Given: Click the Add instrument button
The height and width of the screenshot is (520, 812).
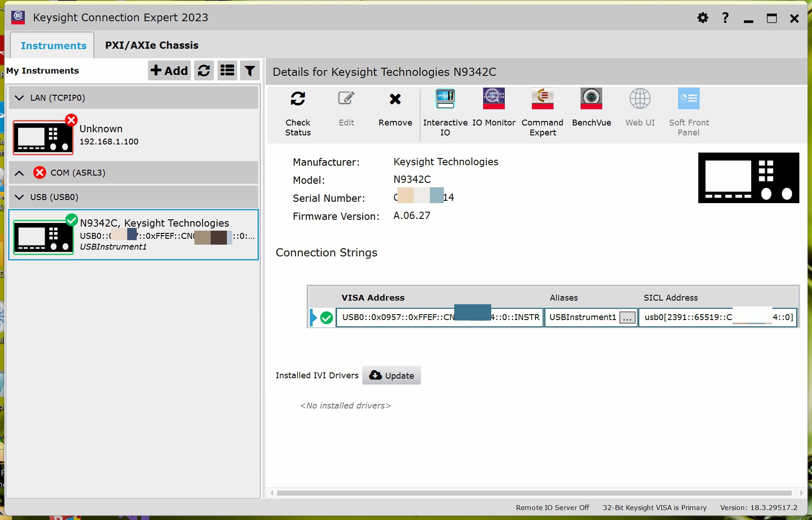Looking at the screenshot, I should pos(169,70).
